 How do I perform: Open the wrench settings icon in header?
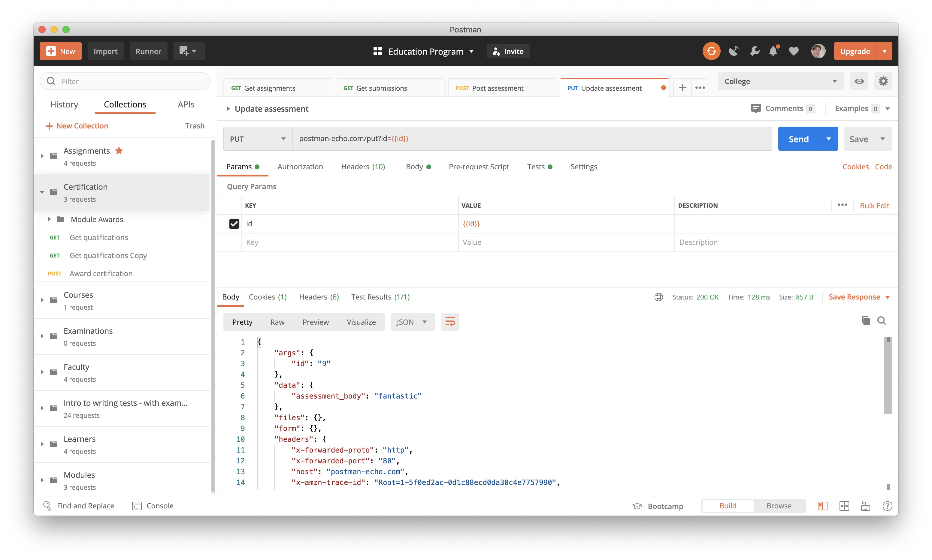tap(754, 51)
